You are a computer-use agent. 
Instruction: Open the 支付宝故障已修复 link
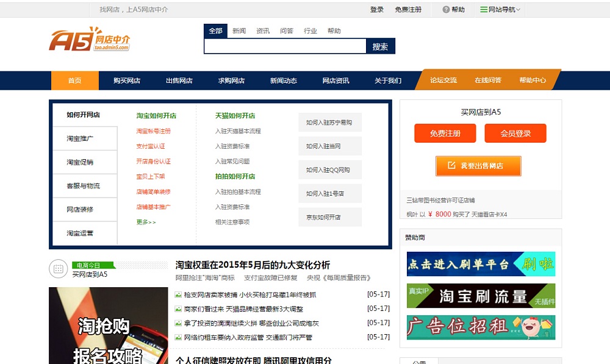[x=270, y=277]
